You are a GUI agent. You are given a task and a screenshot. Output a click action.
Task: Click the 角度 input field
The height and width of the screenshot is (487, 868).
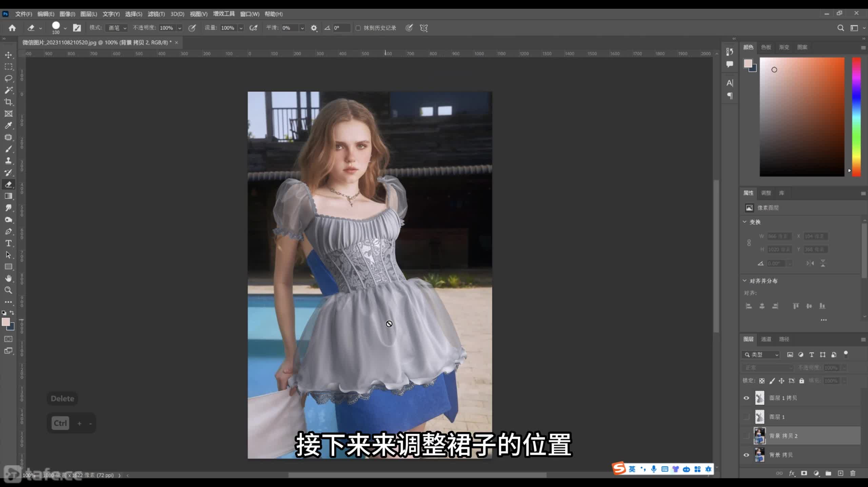[x=341, y=28]
